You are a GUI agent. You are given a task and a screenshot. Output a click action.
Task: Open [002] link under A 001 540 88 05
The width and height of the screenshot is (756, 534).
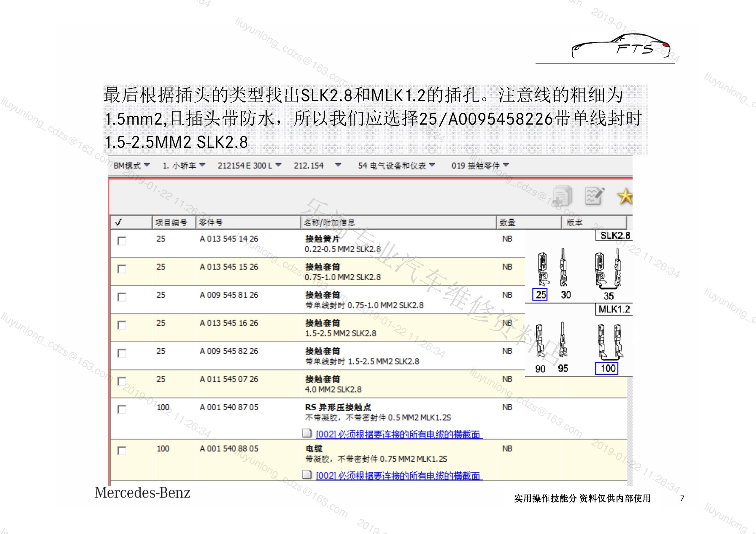pyautogui.click(x=399, y=475)
